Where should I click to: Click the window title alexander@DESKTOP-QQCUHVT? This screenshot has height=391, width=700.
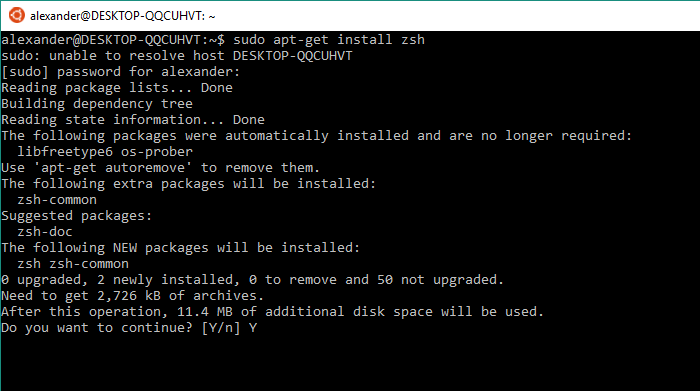pyautogui.click(x=122, y=16)
